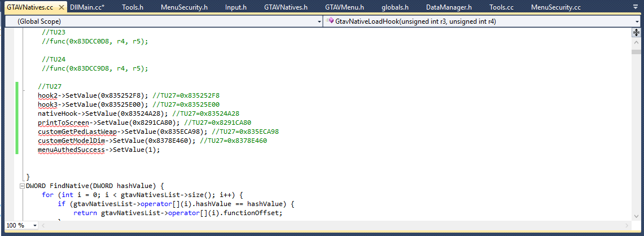
Task: Click the scrollbar down arrow
Action: (636, 216)
